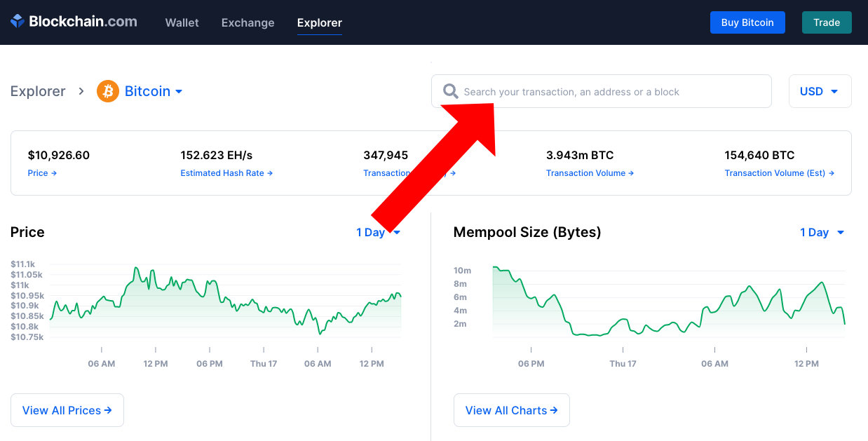The height and width of the screenshot is (441, 868).
Task: Change Mempool Size chart 1 Day range
Action: pyautogui.click(x=822, y=233)
